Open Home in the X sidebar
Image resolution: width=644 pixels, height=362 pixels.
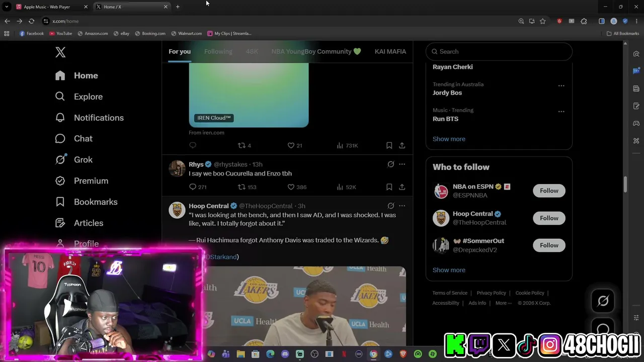pyautogui.click(x=76, y=75)
